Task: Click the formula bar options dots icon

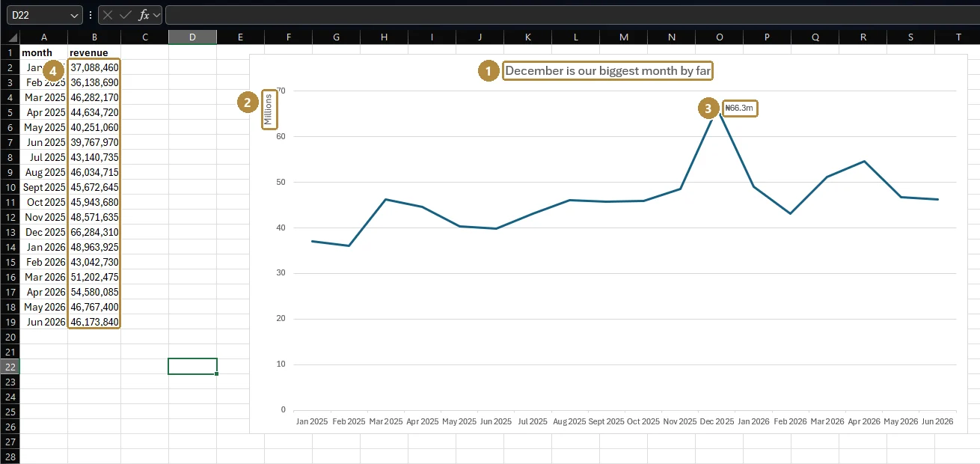Action: tap(91, 15)
